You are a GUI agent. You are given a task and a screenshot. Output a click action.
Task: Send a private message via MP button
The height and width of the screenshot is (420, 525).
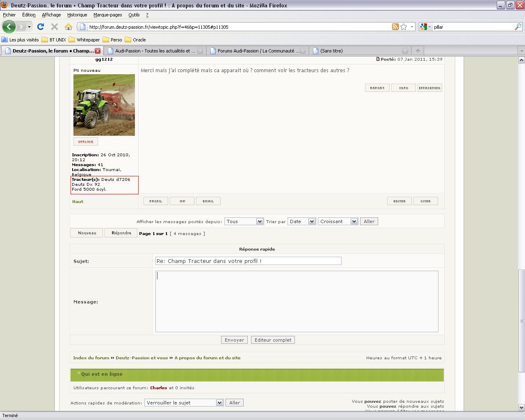tap(182, 201)
